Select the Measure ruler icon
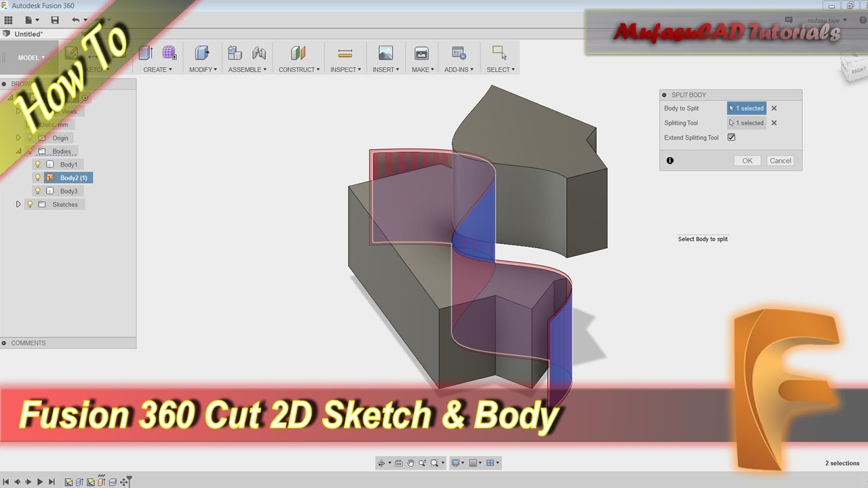The width and height of the screenshot is (868, 488). 344,53
